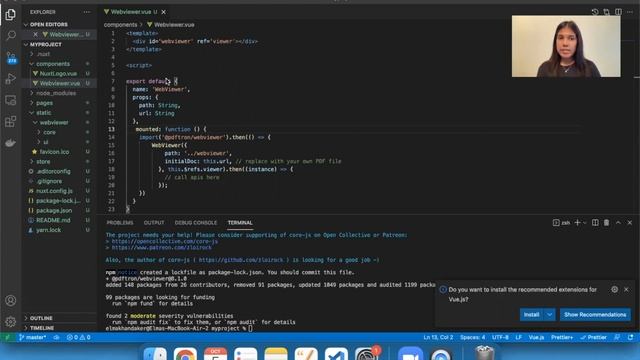Click Show Recommendations button
This screenshot has width=640, height=360.
595,315
